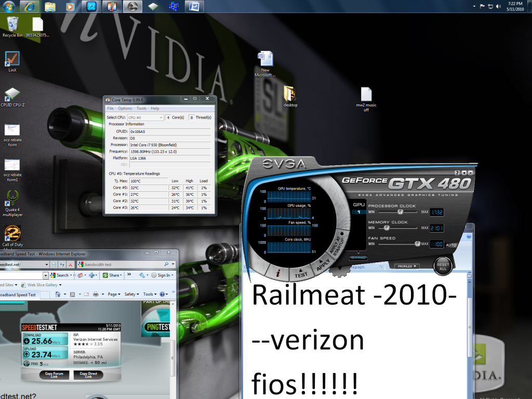Click the IE Read Mail icon
532x399 pixels.
(86, 294)
